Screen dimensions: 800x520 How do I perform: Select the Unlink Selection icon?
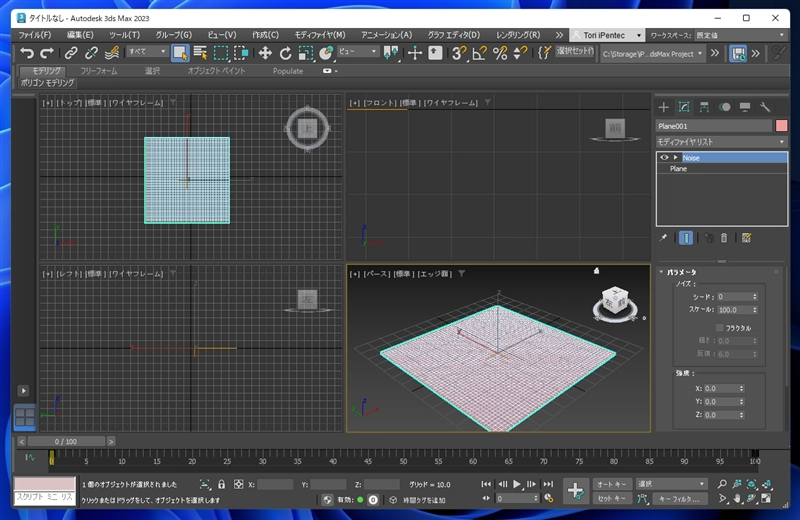point(91,53)
